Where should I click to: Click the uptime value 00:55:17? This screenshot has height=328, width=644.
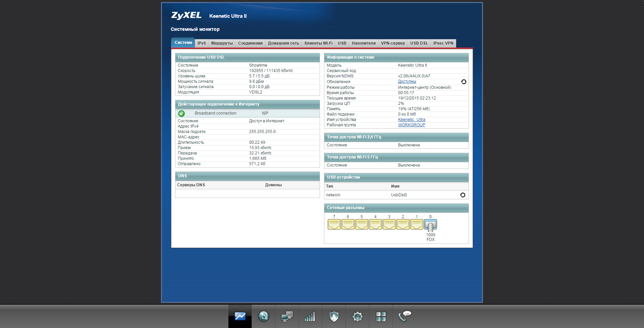point(406,93)
